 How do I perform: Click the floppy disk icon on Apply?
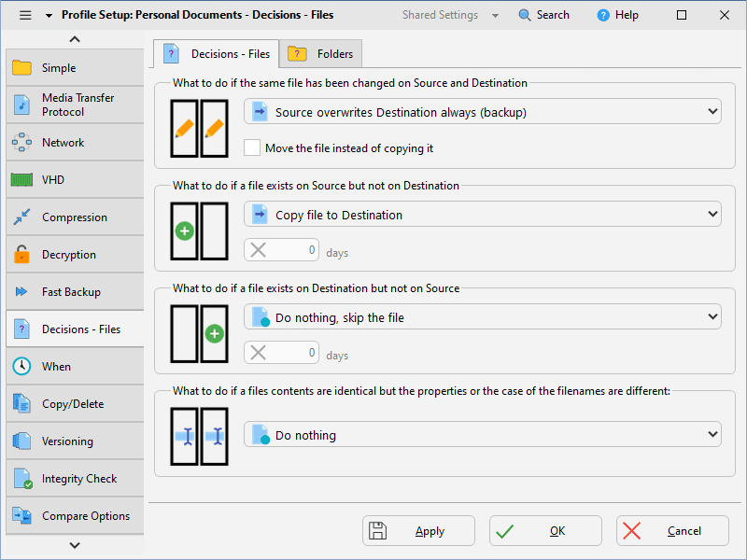click(x=378, y=530)
